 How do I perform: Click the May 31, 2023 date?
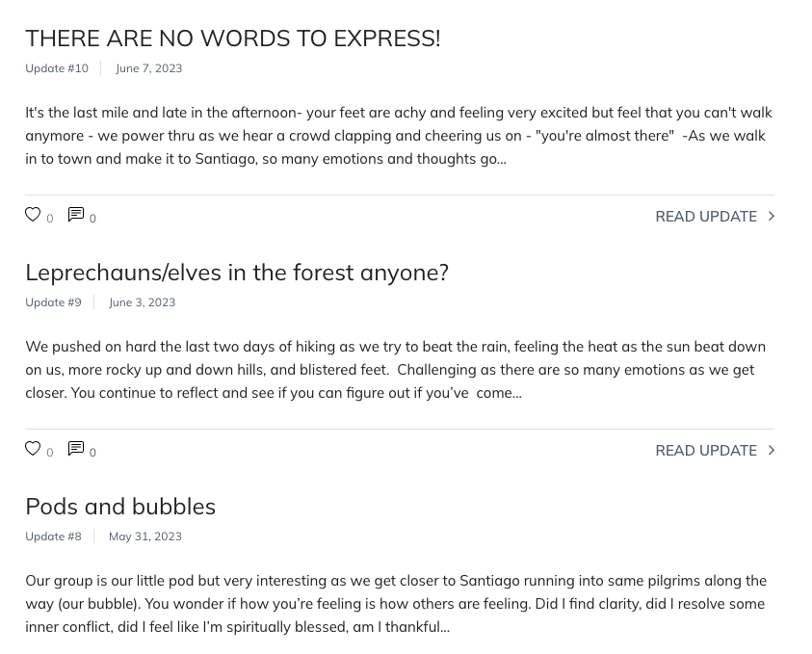coord(145,536)
